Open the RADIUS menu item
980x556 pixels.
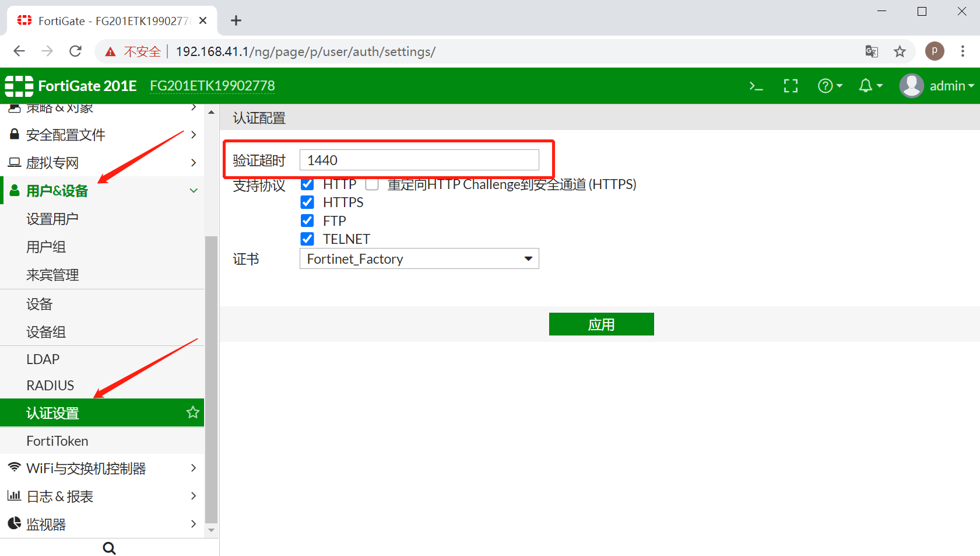coord(50,386)
